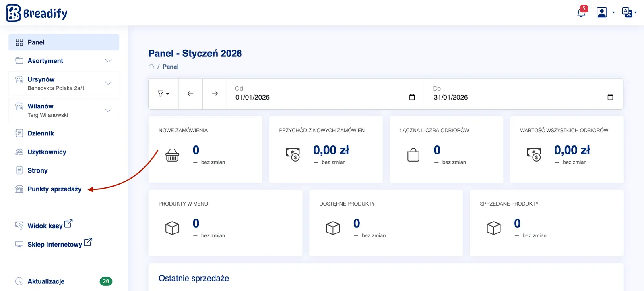
Task: Click the Aktualizacje clock icon
Action: tap(19, 281)
